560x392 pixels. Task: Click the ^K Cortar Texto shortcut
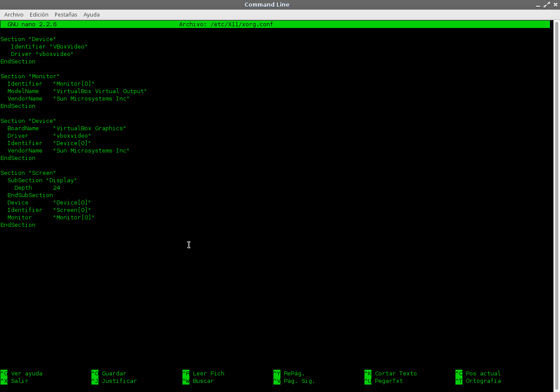[391, 373]
